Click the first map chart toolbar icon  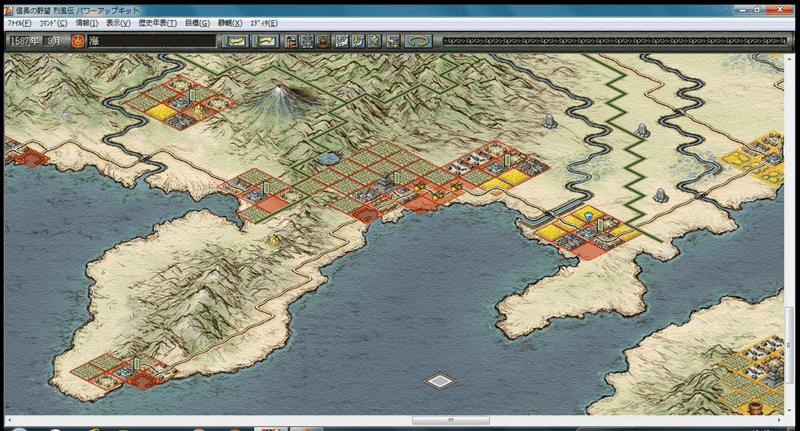(341, 41)
